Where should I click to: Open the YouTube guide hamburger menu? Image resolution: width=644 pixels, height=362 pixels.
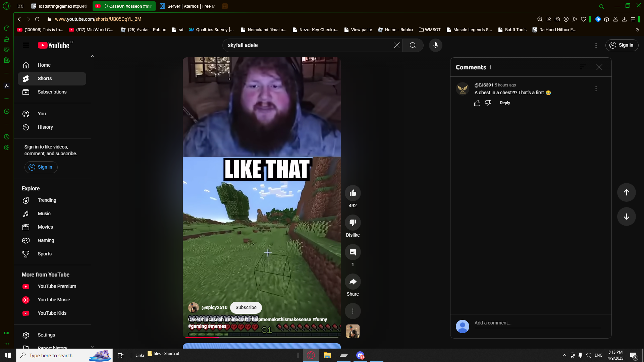point(26,45)
